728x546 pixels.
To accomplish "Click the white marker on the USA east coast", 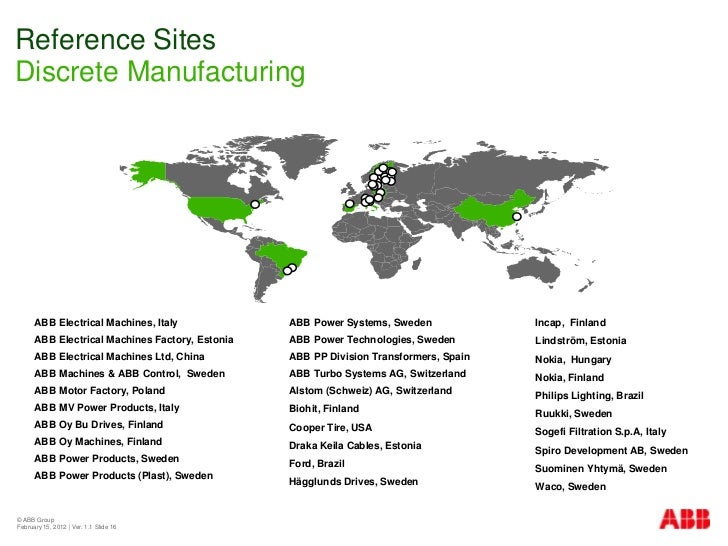I will pos(255,204).
